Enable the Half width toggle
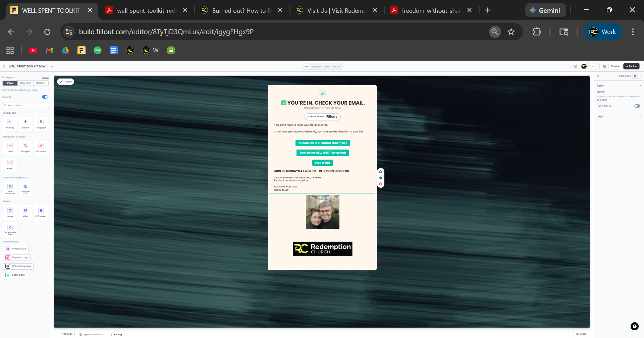Image resolution: width=644 pixels, height=338 pixels. click(x=637, y=106)
